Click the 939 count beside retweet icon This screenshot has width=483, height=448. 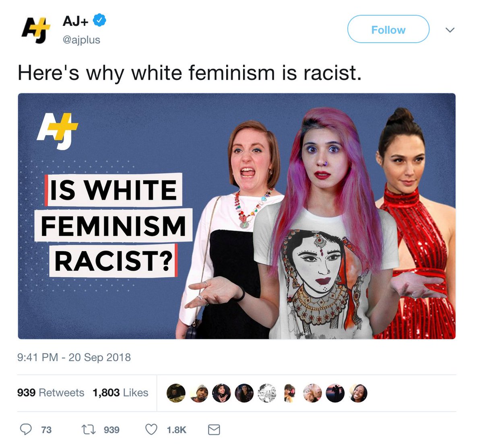pos(111,430)
